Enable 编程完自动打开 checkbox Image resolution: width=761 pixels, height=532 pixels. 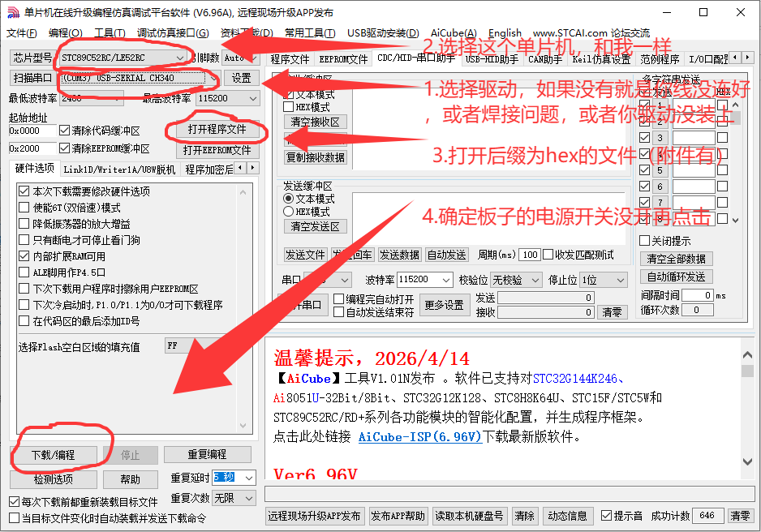339,298
